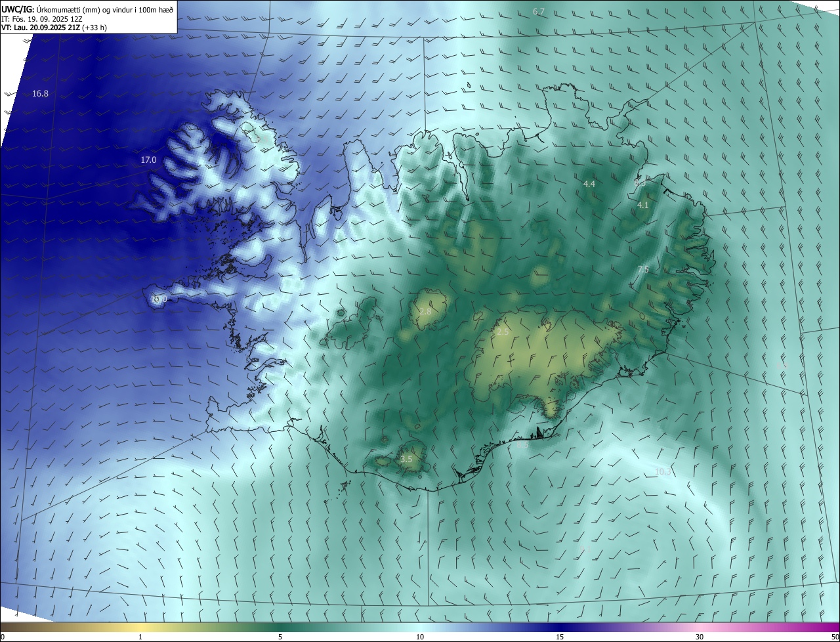This screenshot has width=840, height=642.
Task: Click the 3.5 value label on the map
Action: (x=406, y=460)
